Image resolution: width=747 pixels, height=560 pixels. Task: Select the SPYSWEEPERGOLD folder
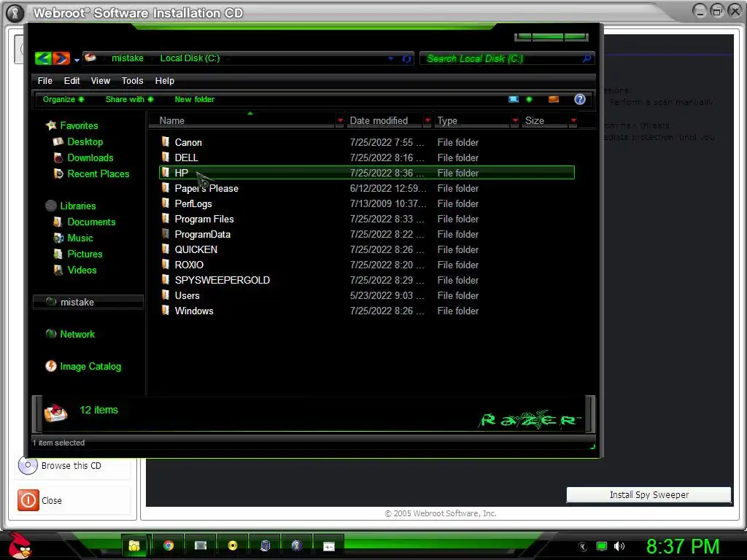pos(222,280)
